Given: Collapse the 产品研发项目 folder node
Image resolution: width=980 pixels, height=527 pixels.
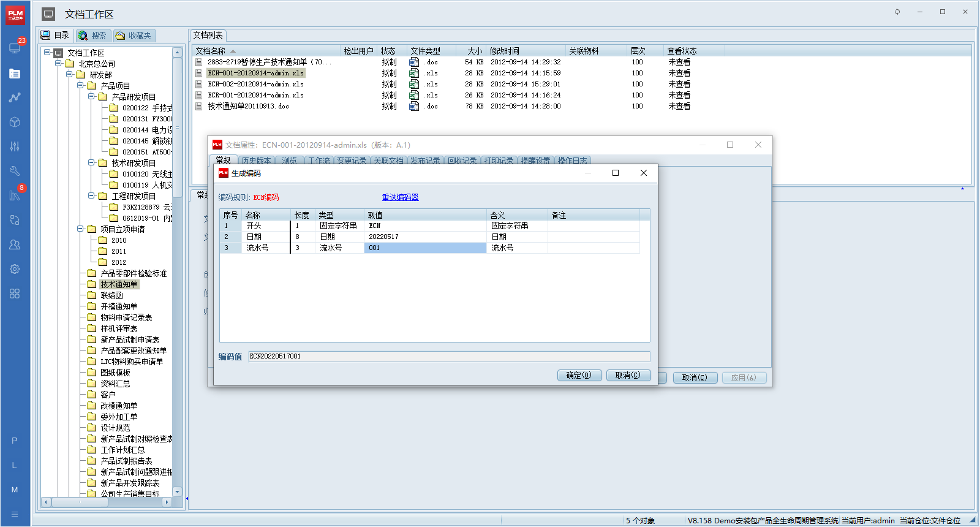Looking at the screenshot, I should coord(91,96).
